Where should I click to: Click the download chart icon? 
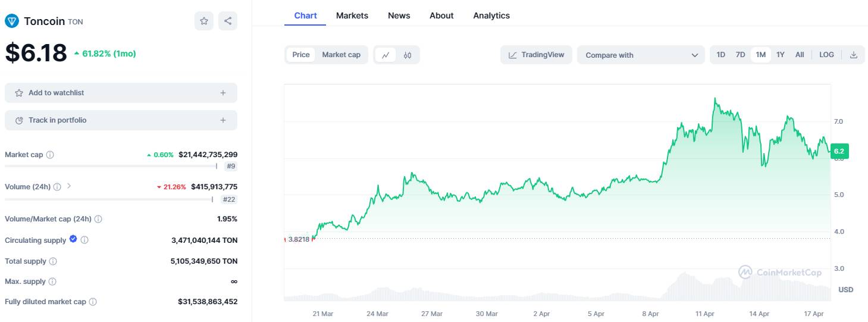[x=854, y=55]
